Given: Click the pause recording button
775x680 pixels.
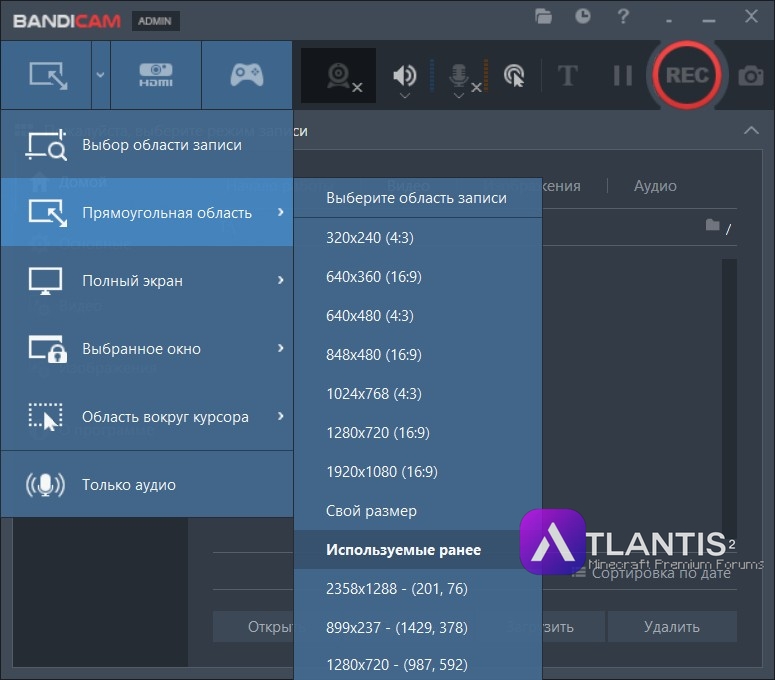Looking at the screenshot, I should click(622, 76).
